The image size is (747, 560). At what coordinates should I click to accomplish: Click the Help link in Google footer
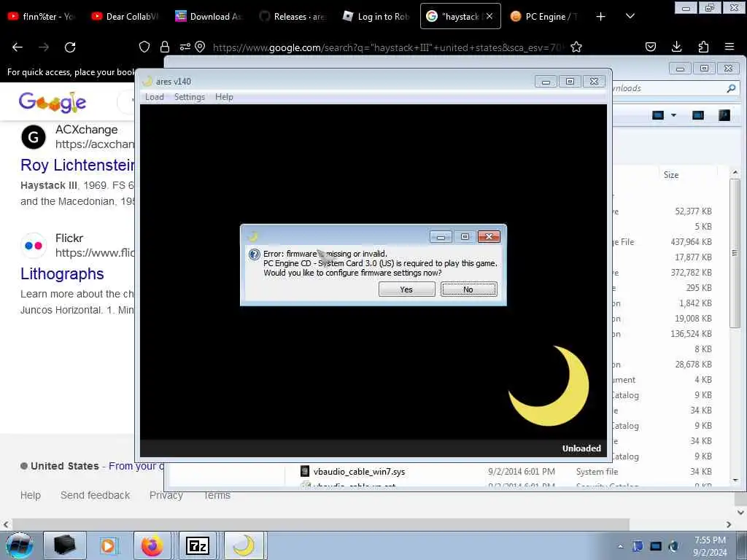[x=31, y=495]
